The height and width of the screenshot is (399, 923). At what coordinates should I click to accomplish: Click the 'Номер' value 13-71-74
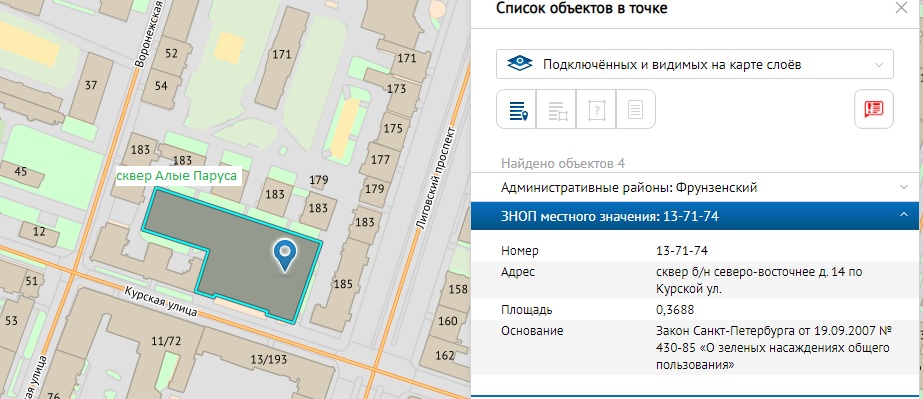pyautogui.click(x=682, y=251)
